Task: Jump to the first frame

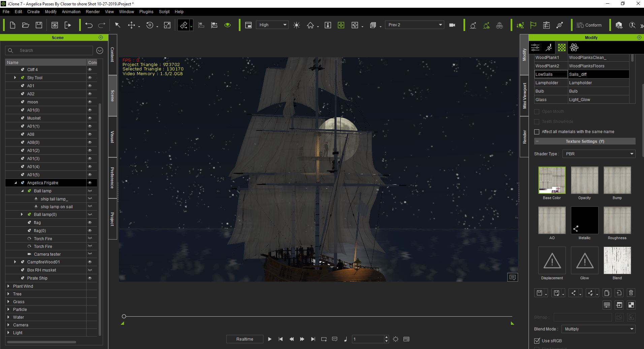Action: tap(281, 339)
